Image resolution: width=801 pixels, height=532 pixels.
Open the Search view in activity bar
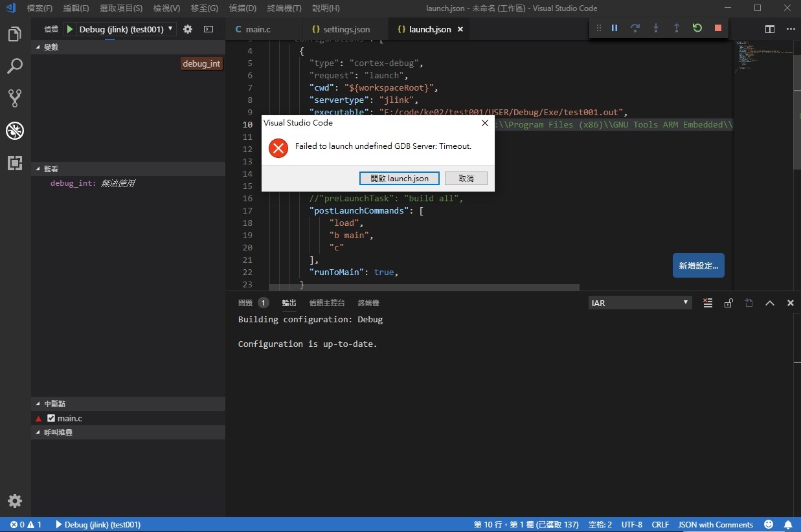(x=15, y=66)
